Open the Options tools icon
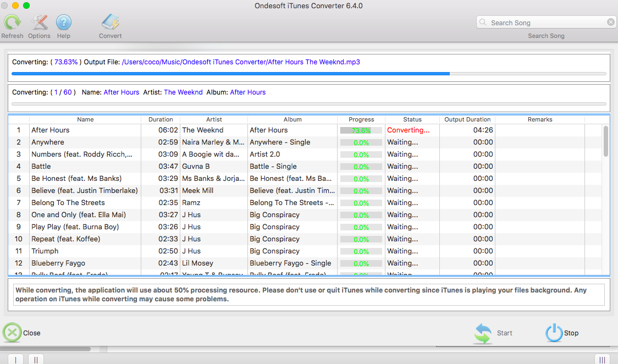This screenshot has width=618, height=364. pos(39,23)
